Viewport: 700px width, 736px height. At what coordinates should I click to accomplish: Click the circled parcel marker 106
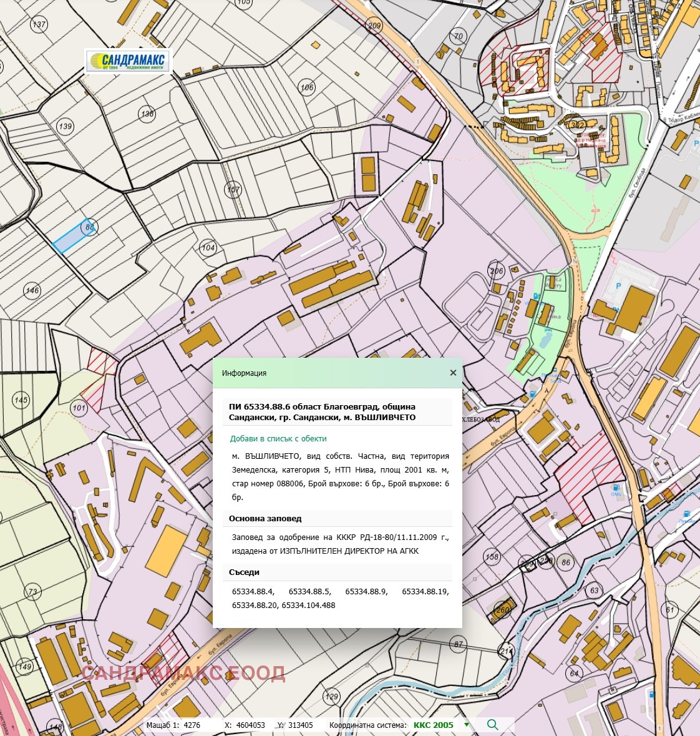[x=306, y=87]
